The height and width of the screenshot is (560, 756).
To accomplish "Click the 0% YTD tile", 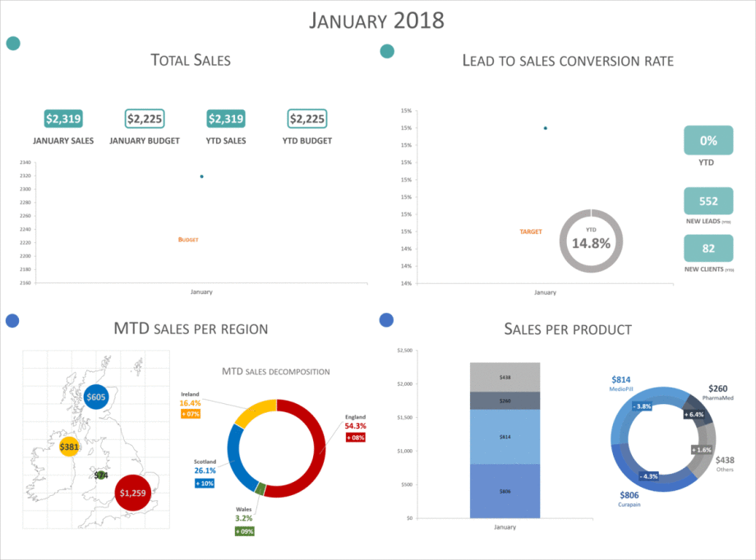I will point(708,140).
